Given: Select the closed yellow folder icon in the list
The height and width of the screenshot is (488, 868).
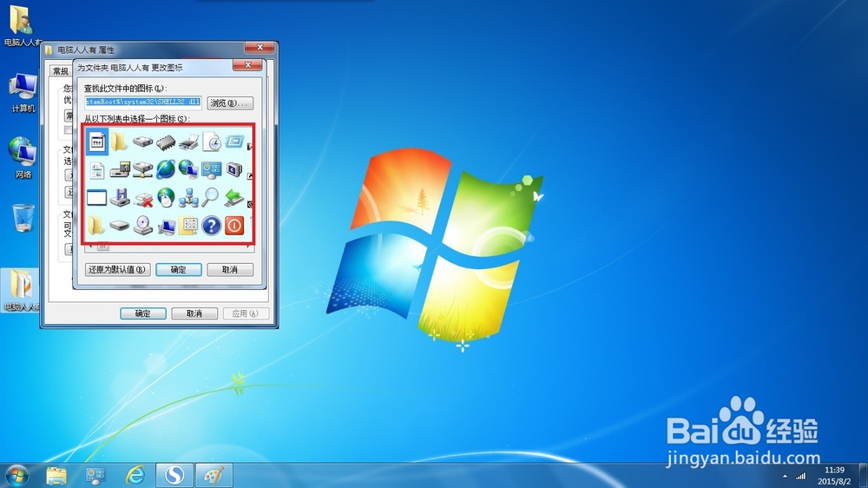Looking at the screenshot, I should (x=119, y=142).
